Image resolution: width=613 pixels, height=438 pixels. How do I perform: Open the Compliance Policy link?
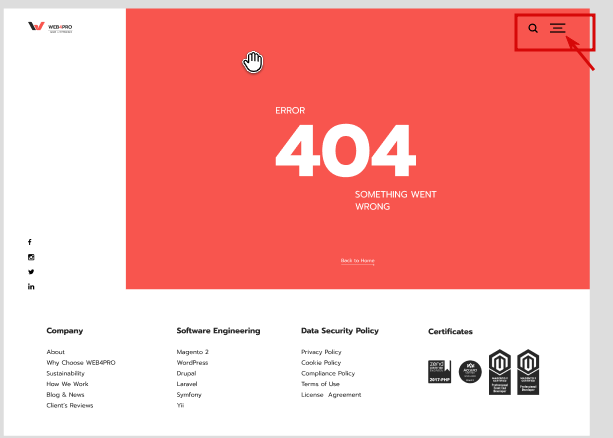click(x=328, y=373)
